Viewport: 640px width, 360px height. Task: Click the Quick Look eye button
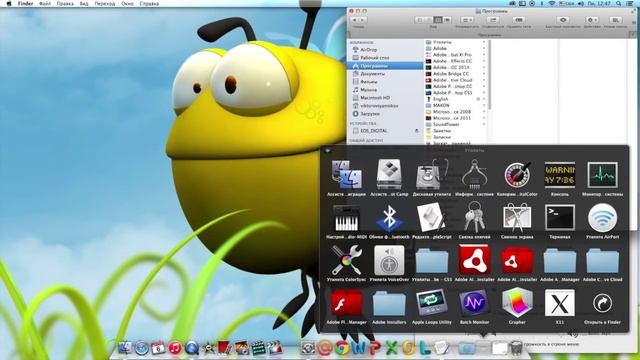point(563,20)
